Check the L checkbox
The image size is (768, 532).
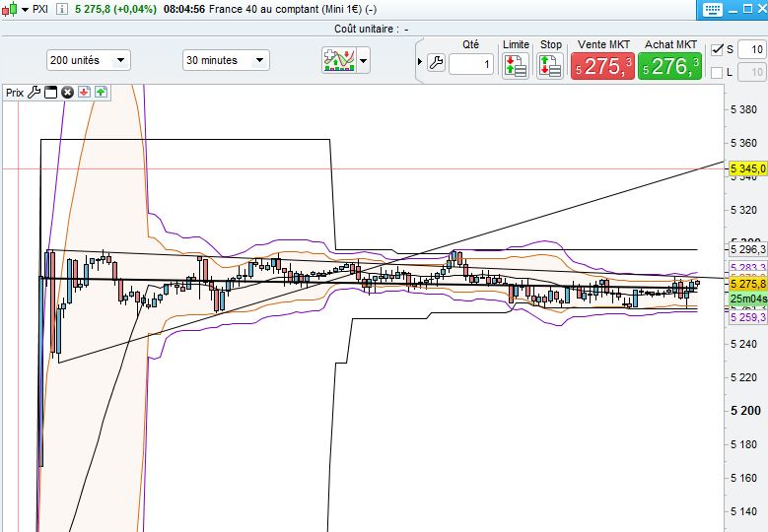(x=717, y=73)
